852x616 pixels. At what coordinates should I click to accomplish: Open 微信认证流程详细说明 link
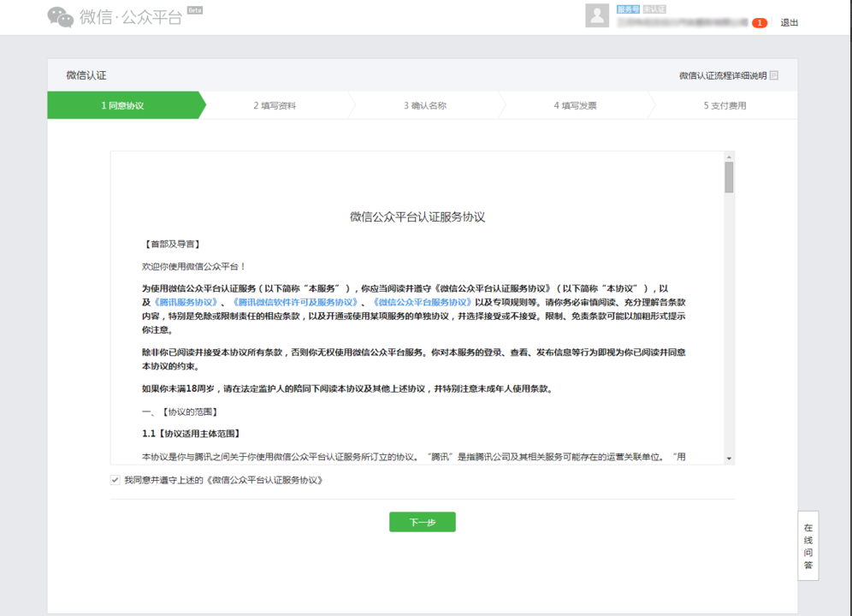(x=723, y=75)
